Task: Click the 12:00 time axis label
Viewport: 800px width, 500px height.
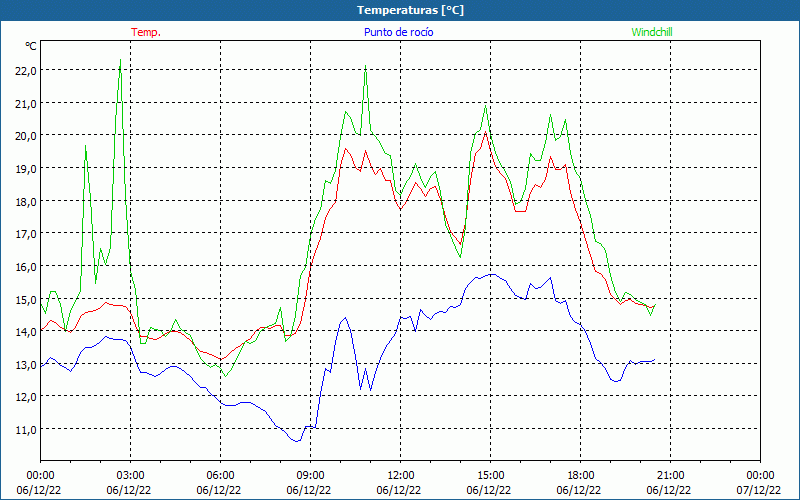Action: 401,476
